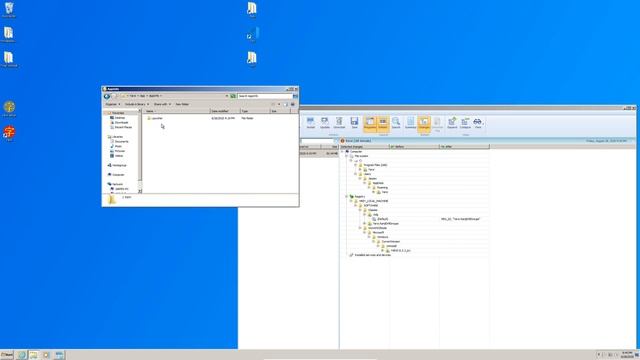Collapse the Program Files (x86) node
Image resolution: width=640 pixels, height=360 pixels.
coord(356,165)
